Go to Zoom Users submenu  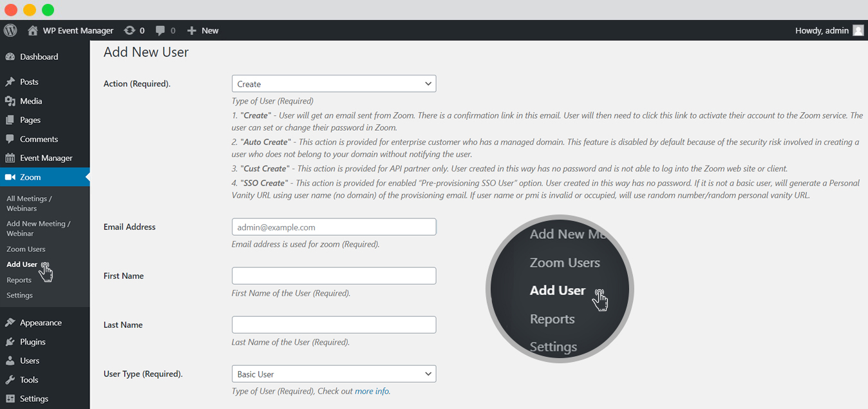click(x=26, y=249)
